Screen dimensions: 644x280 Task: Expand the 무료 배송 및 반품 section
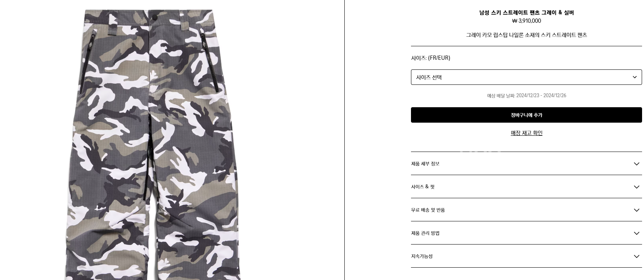point(526,210)
